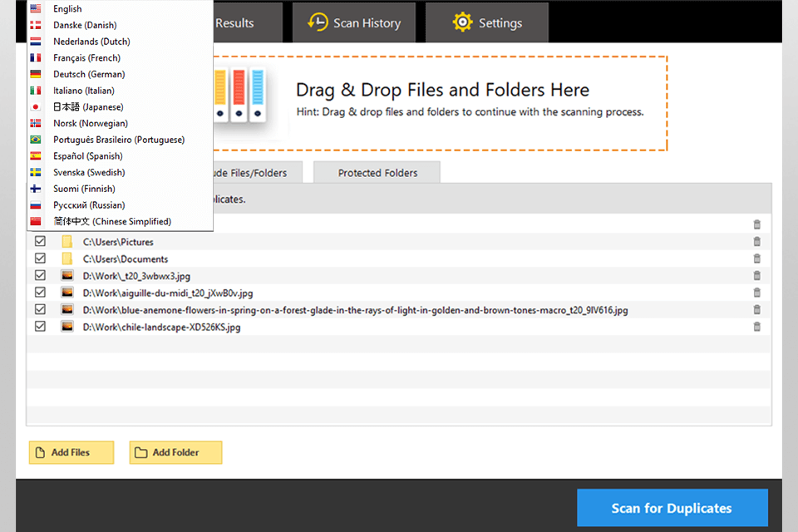Remove chile-landscape-XD526KS.jpg using its trash icon
Viewport: 798px width, 532px height.
[756, 327]
